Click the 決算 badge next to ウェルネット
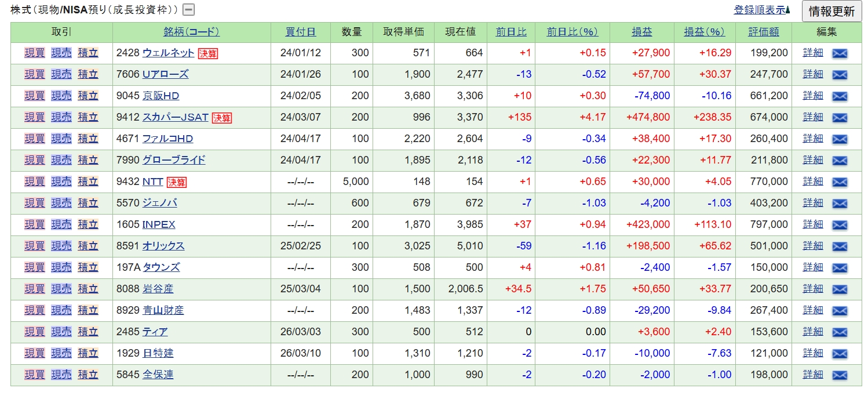 (x=208, y=53)
